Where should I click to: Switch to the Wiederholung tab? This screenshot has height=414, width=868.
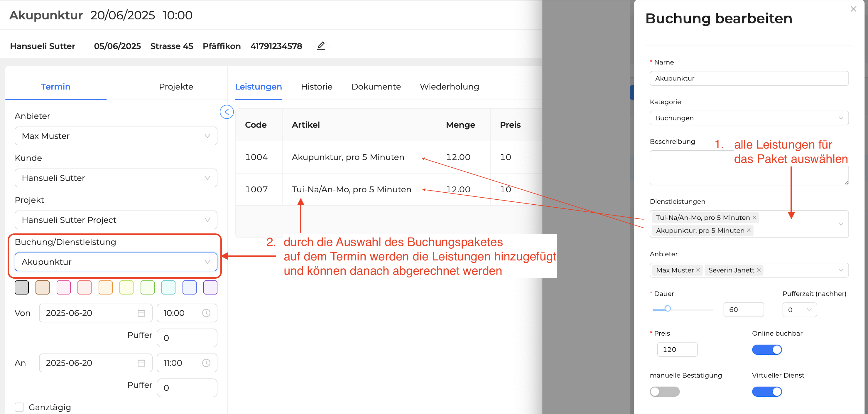pyautogui.click(x=449, y=87)
